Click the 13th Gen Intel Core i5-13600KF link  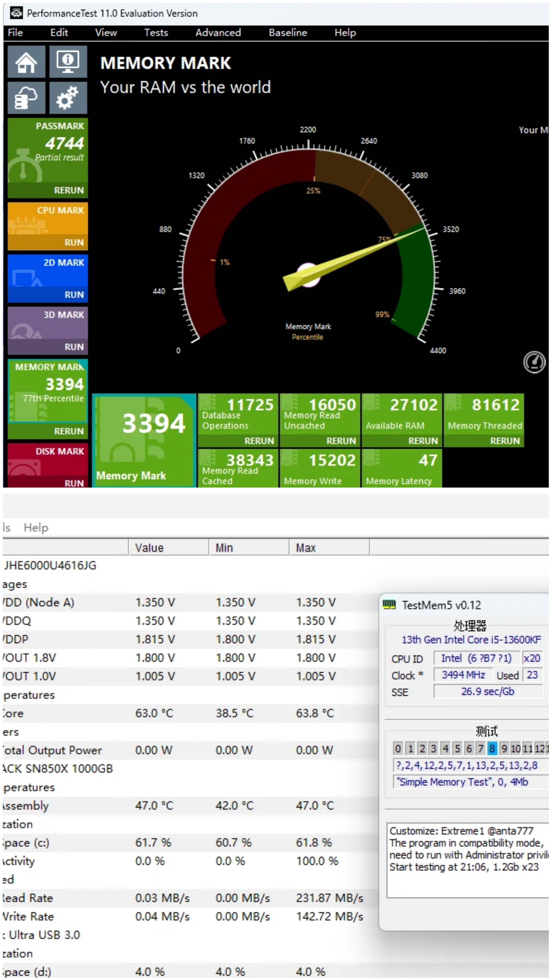pyautogui.click(x=471, y=639)
